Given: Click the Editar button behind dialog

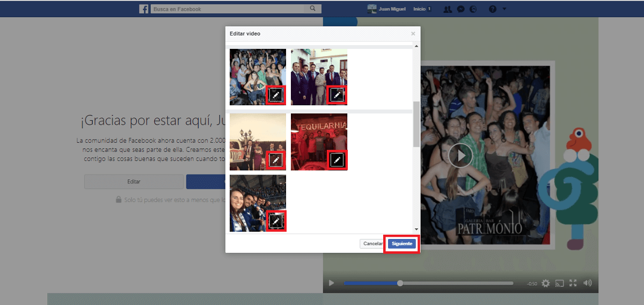Looking at the screenshot, I should [134, 181].
